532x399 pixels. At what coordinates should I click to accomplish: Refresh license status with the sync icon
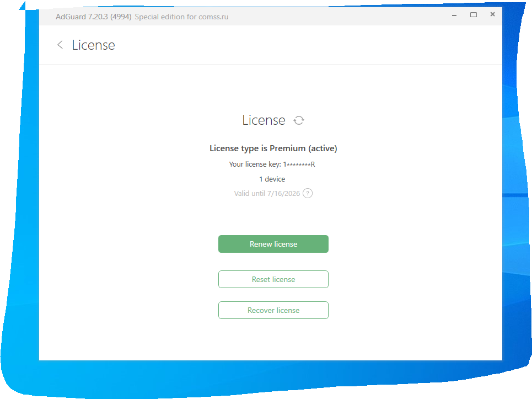click(x=299, y=120)
